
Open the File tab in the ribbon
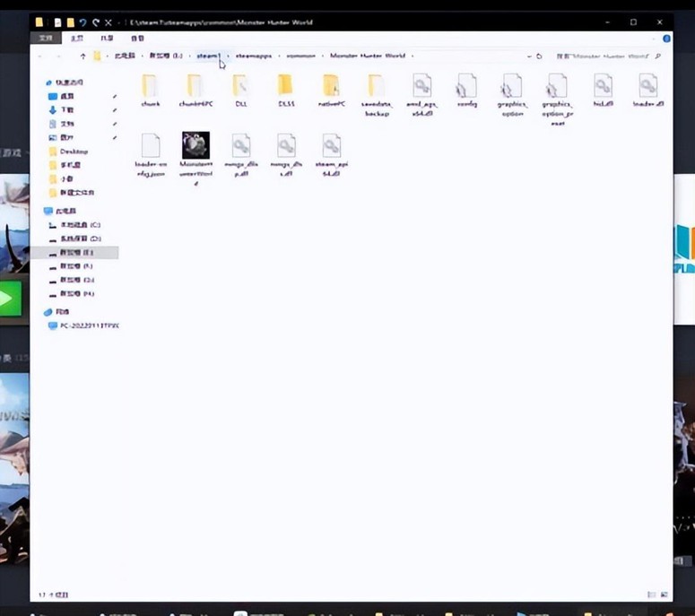pos(45,39)
